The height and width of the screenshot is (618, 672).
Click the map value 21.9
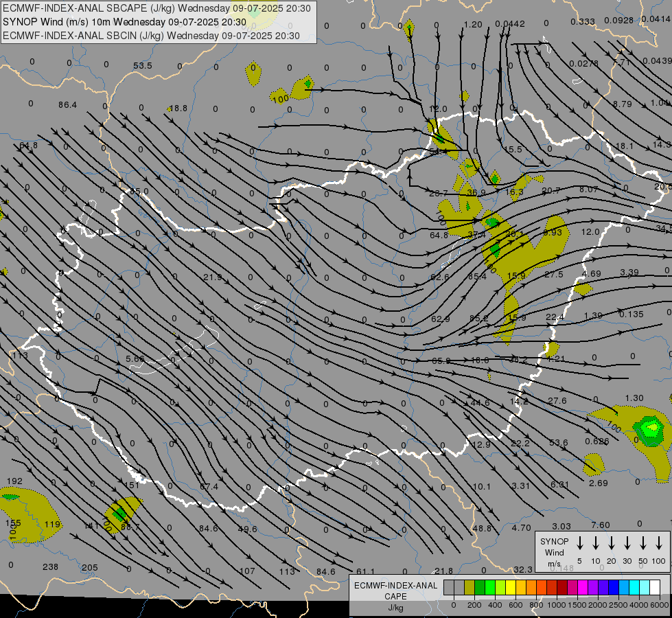coord(213,277)
